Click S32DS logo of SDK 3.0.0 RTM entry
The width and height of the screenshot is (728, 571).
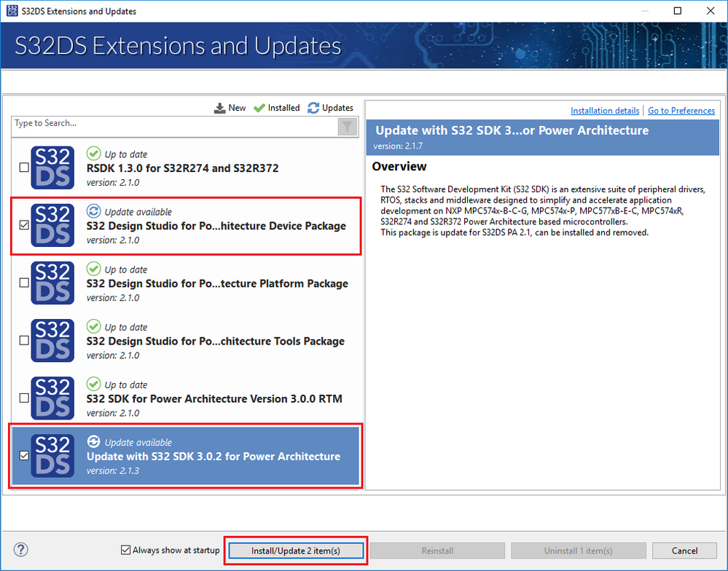(x=52, y=398)
